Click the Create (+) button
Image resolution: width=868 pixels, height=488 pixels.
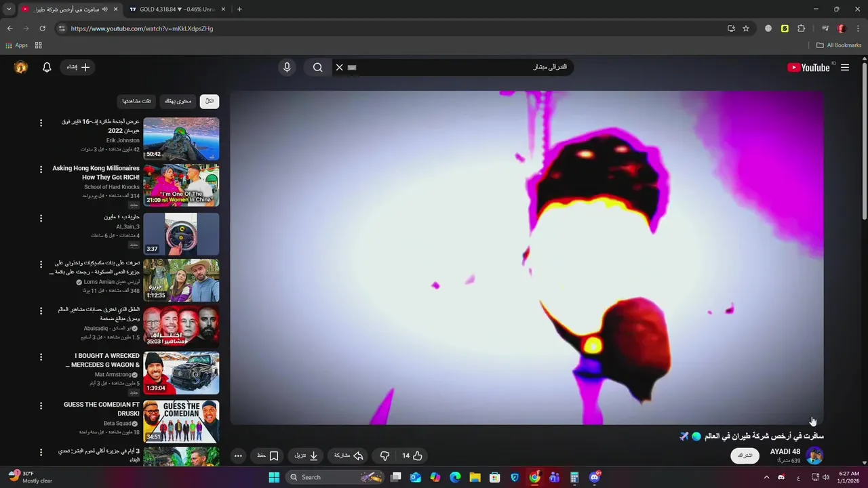79,67
